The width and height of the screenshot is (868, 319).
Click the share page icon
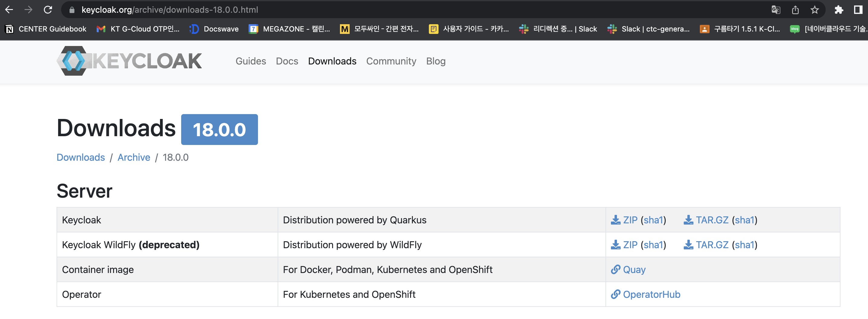[x=795, y=10]
